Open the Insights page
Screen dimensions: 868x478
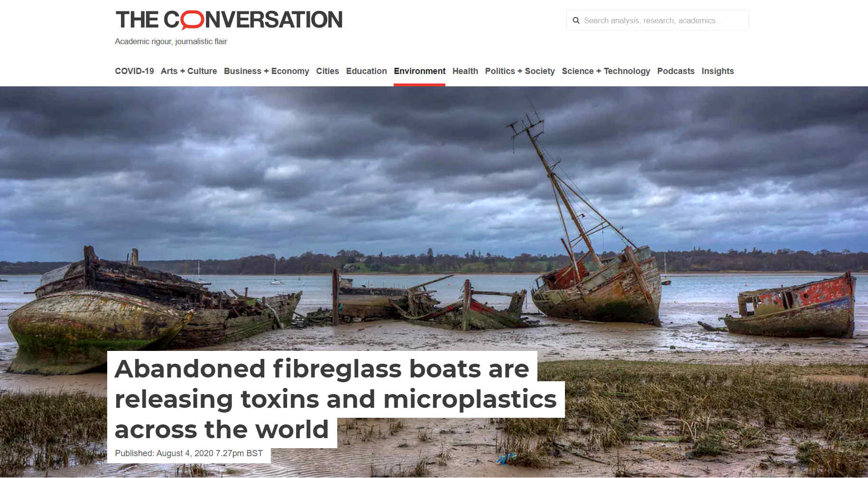[718, 71]
